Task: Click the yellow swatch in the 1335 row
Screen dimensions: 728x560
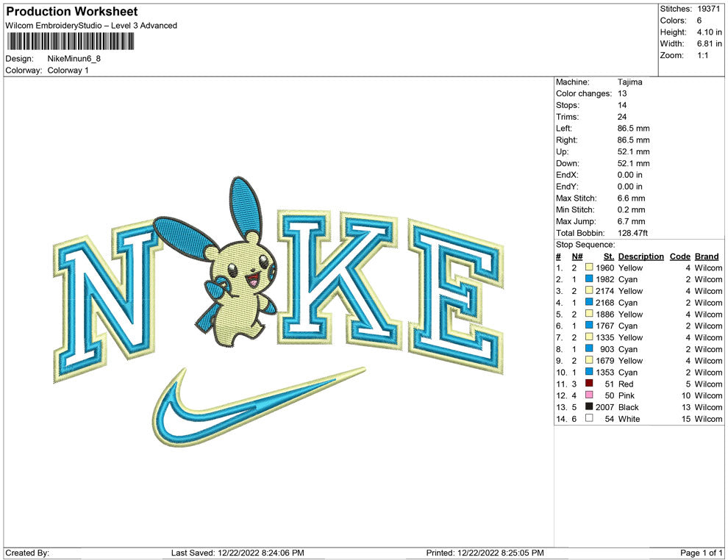Action: (589, 337)
